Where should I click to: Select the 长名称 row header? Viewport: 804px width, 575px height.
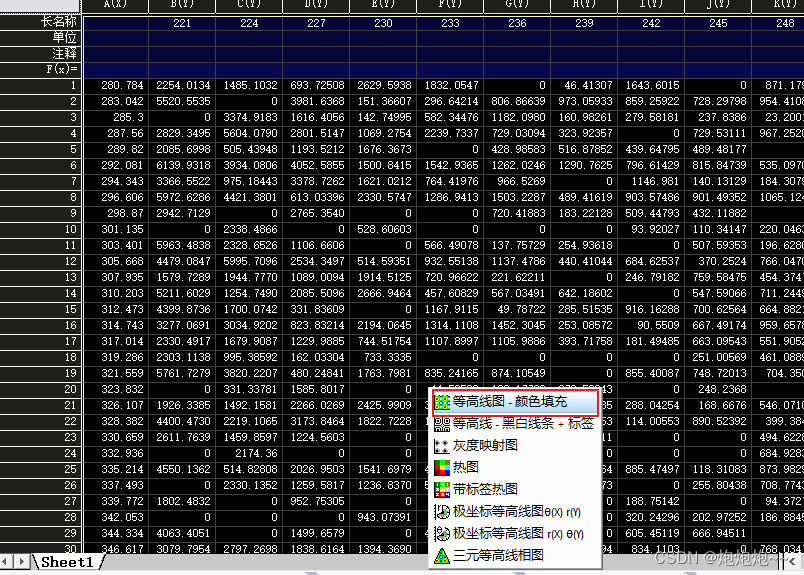(40, 22)
